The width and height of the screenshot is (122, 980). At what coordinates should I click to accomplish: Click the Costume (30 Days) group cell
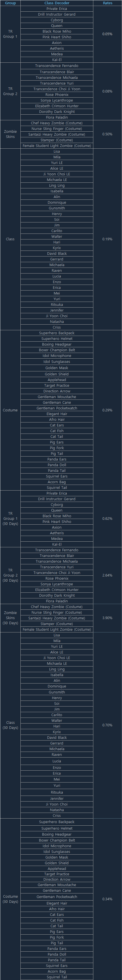click(x=10, y=899)
